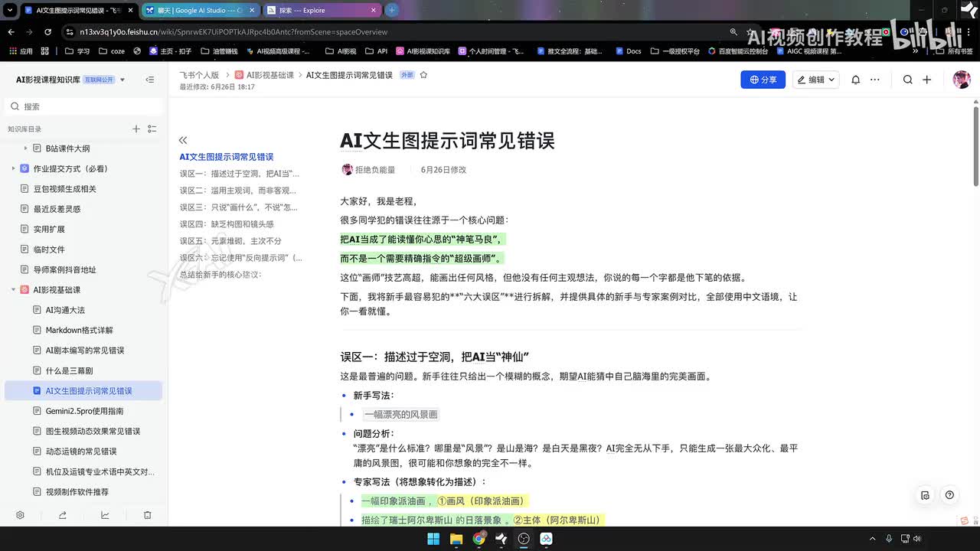Open the 百度智能云控制台 bookmark

738,51
